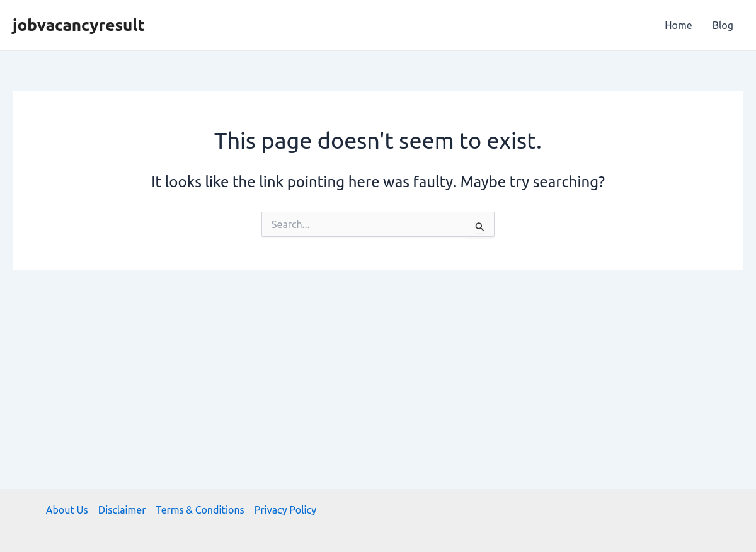Read the Privacy Policy in the footer
Screen dimensions: 756x552
[x=285, y=510]
